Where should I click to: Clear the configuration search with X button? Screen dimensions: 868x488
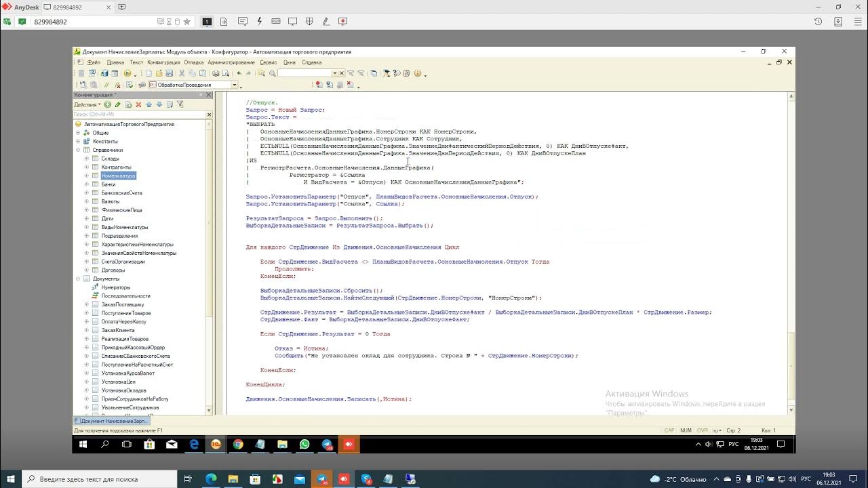tap(210, 114)
